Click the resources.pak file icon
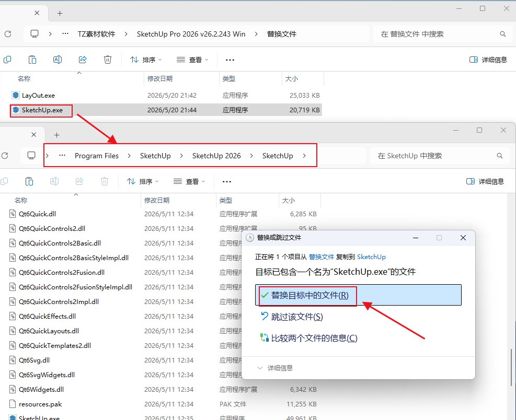Screen dimensions: 516x420 [x=13, y=404]
